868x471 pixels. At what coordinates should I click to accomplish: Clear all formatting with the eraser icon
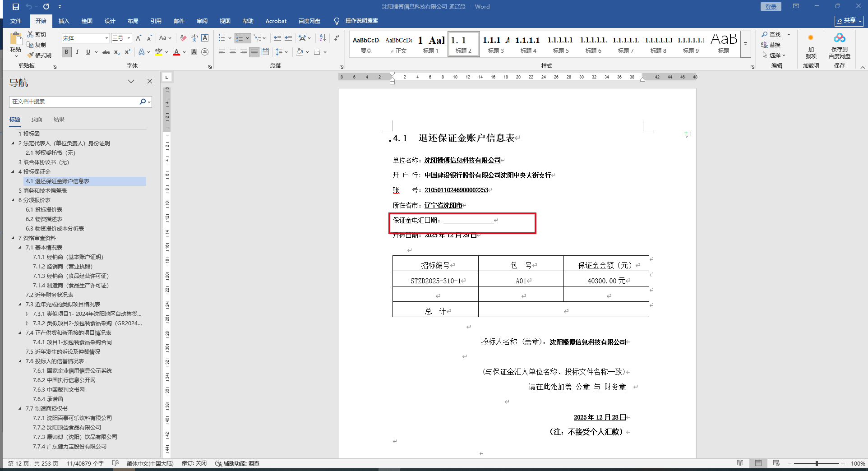183,38
